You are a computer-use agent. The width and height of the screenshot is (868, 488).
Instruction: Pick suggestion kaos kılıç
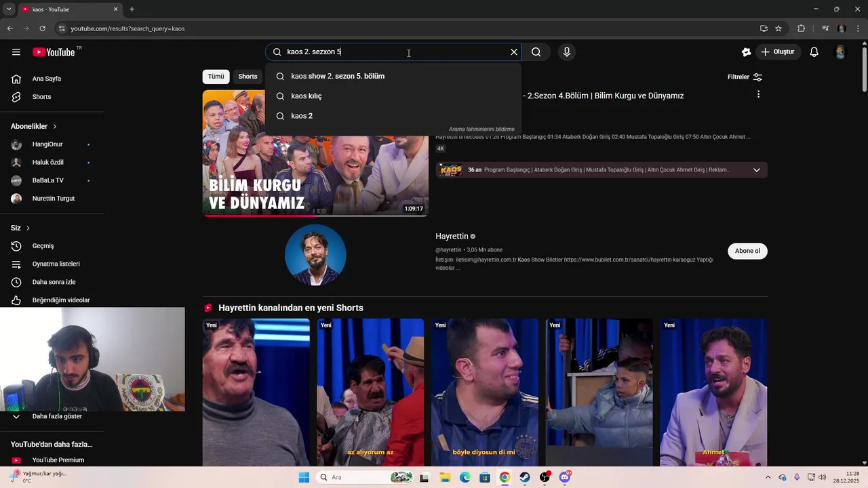pos(393,96)
